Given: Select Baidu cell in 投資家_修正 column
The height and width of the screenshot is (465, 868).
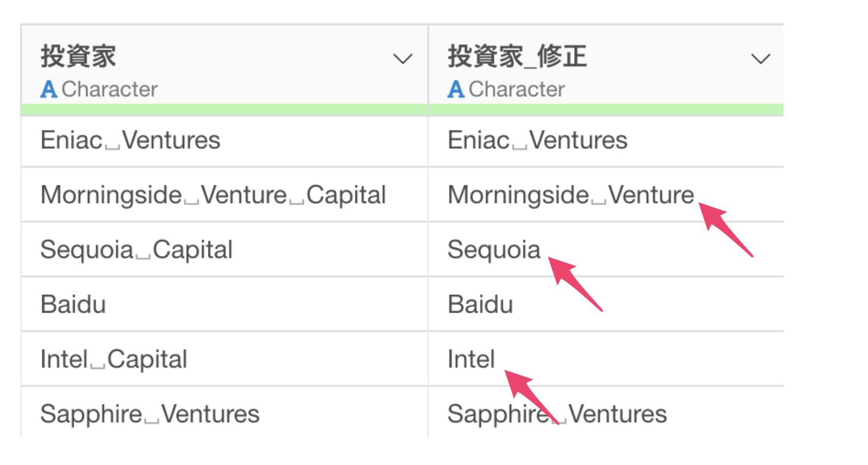Looking at the screenshot, I should 606,304.
